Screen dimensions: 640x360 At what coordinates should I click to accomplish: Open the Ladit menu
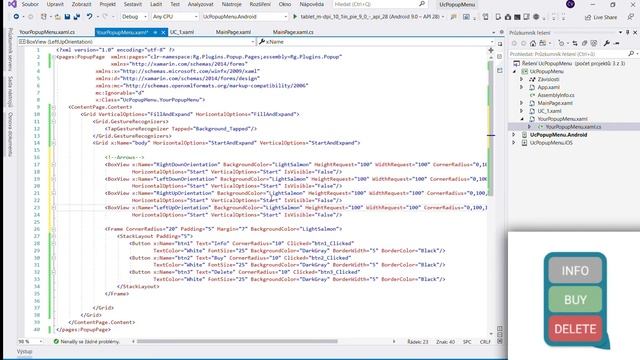156,4
